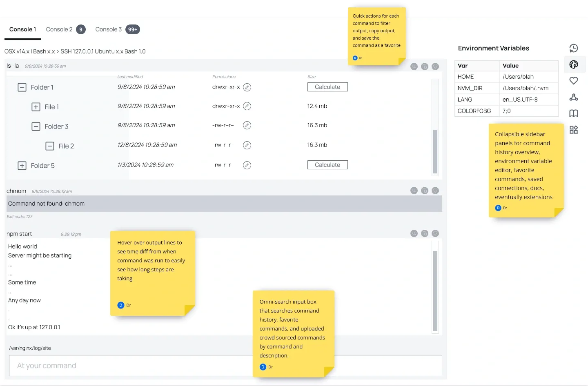Open the command history sidebar panel
Image resolution: width=588 pixels, height=386 pixels.
tap(574, 48)
